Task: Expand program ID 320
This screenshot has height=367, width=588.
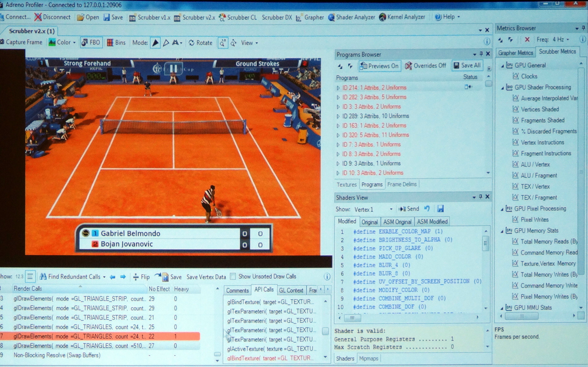Action: [x=338, y=135]
